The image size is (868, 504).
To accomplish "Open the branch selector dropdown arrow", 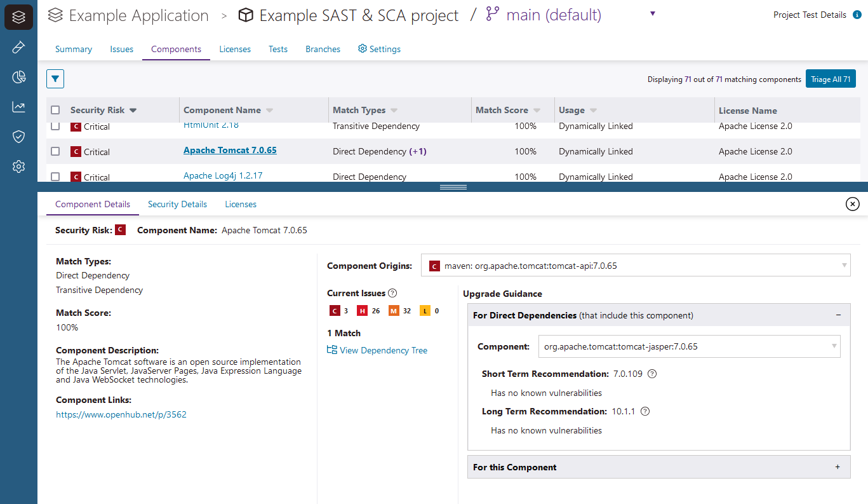I will tap(653, 14).
